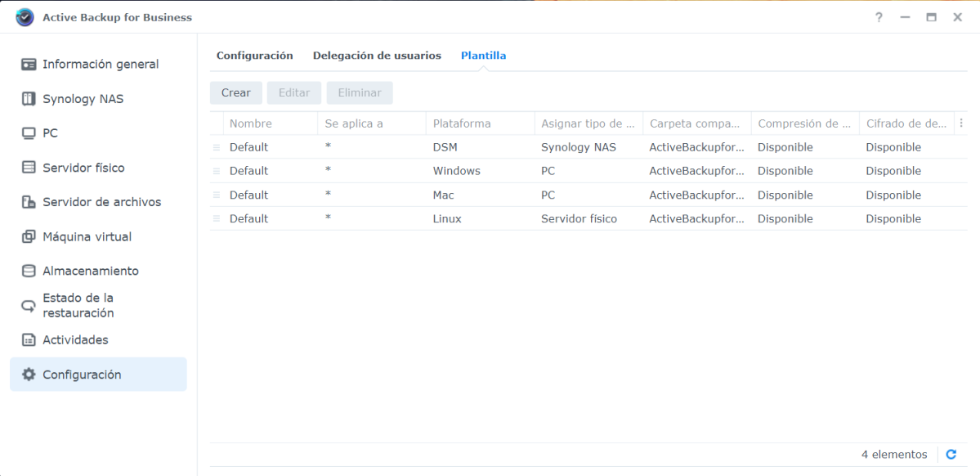The height and width of the screenshot is (476, 980).
Task: Sort by the Se aplica a column header
Action: (x=372, y=123)
